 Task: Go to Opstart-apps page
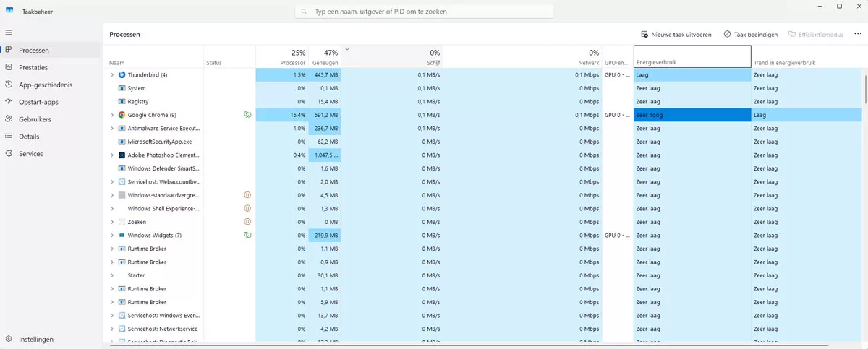tap(50, 102)
